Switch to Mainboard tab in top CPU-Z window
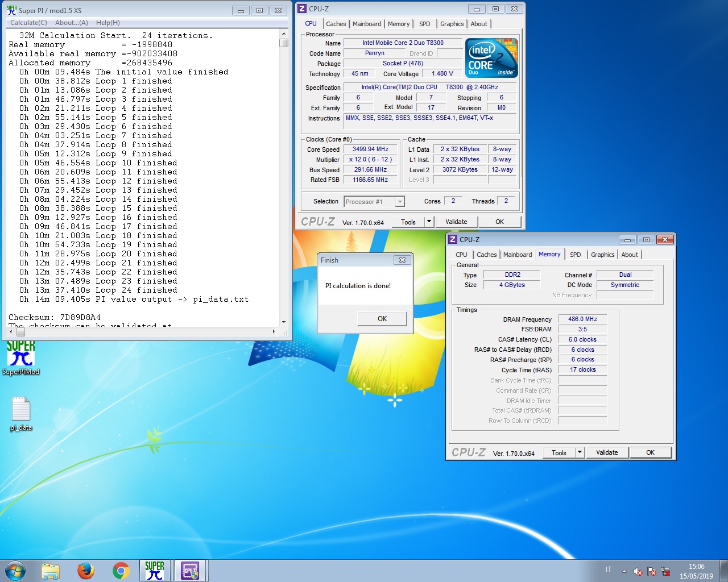The image size is (728, 582). (x=367, y=24)
